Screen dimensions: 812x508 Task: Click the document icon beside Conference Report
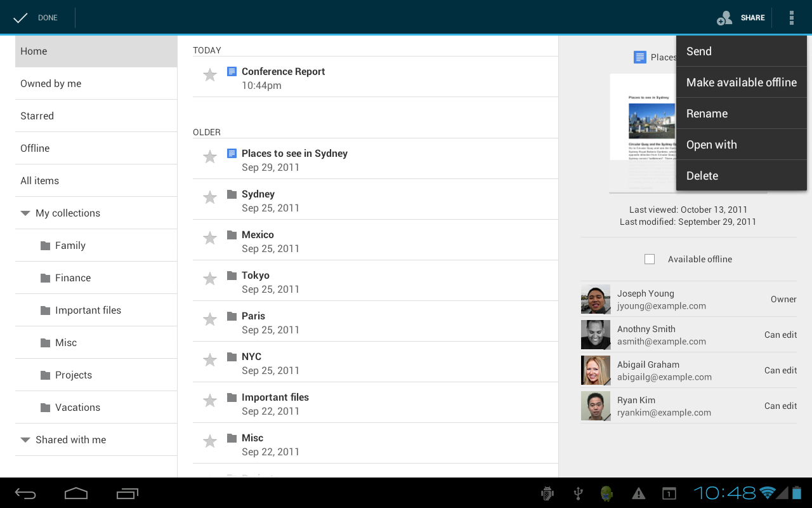(232, 71)
